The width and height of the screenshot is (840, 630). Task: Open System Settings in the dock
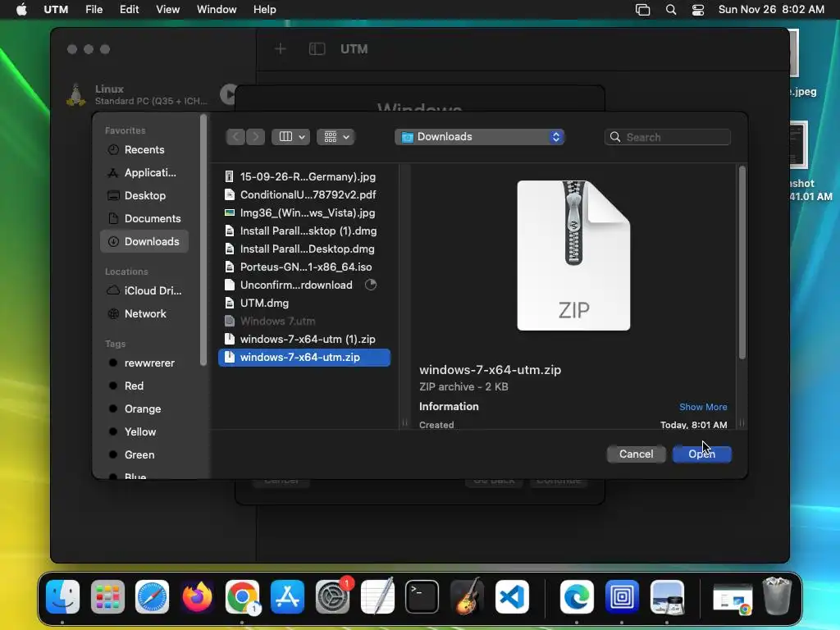pyautogui.click(x=332, y=596)
